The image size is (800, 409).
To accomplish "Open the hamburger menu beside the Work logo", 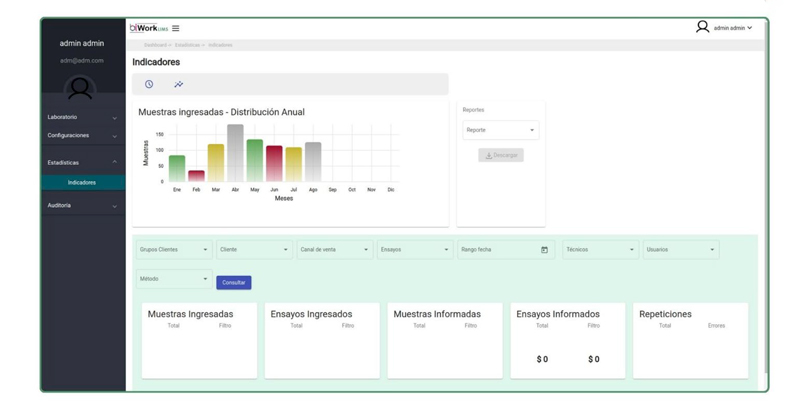I will click(x=176, y=29).
